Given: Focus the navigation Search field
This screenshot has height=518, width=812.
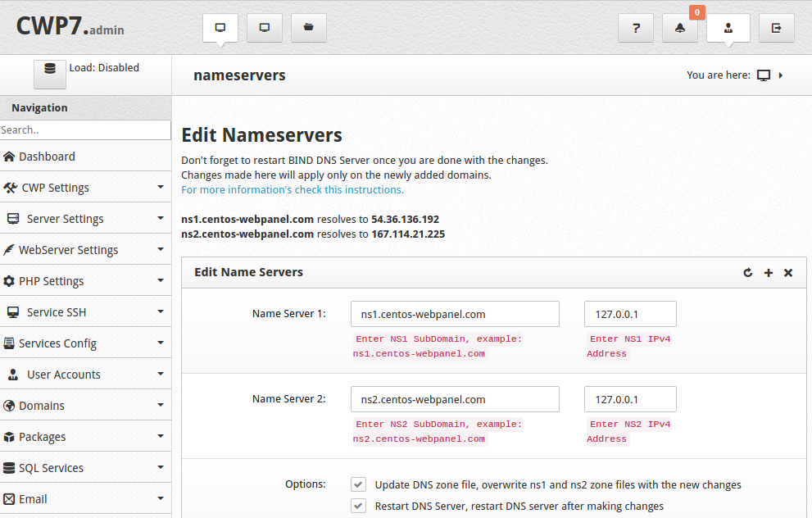Looking at the screenshot, I should (x=85, y=130).
